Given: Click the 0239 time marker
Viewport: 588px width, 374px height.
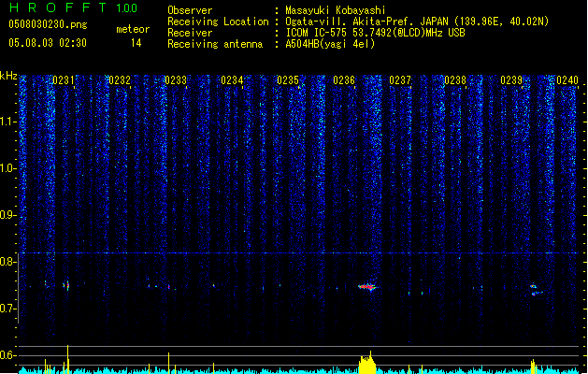Looking at the screenshot, I should tap(511, 80).
